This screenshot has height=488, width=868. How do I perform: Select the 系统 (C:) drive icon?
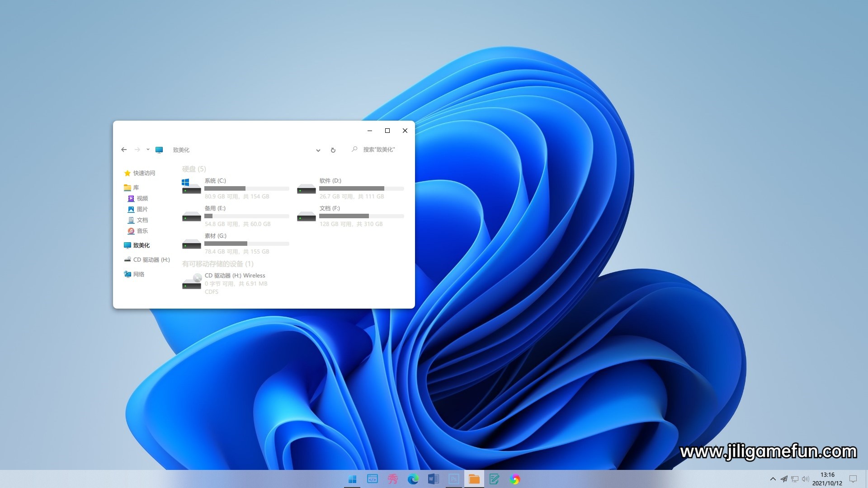191,187
